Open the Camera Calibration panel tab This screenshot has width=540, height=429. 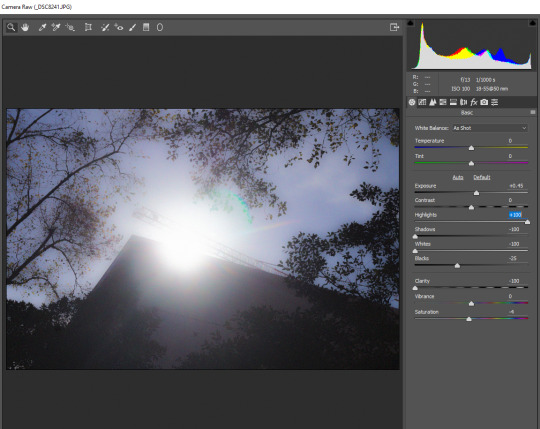tap(484, 102)
